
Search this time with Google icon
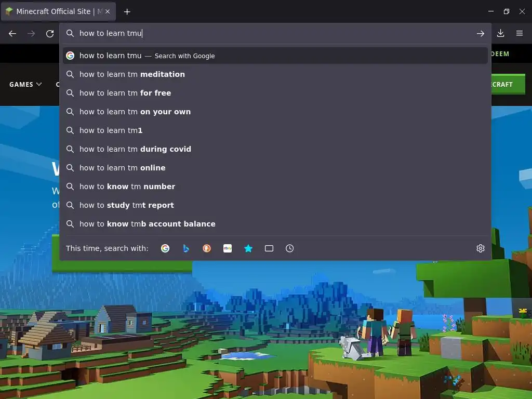tap(165, 248)
